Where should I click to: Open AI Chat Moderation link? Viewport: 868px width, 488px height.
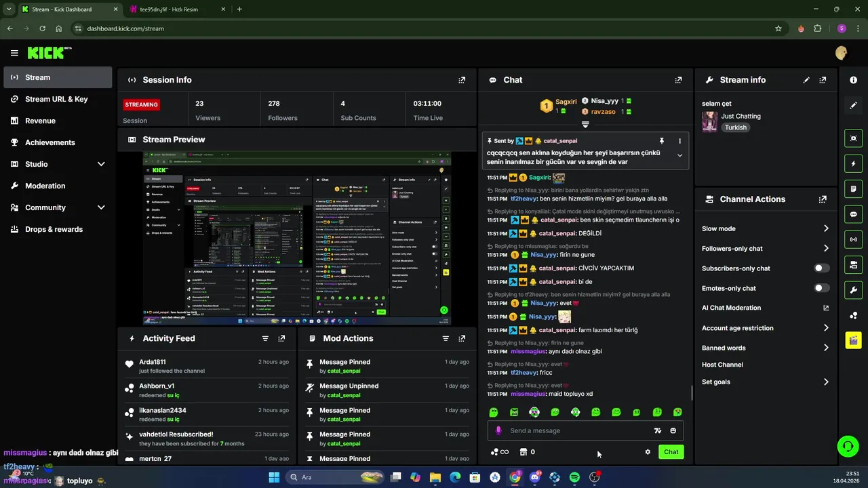[x=765, y=308]
